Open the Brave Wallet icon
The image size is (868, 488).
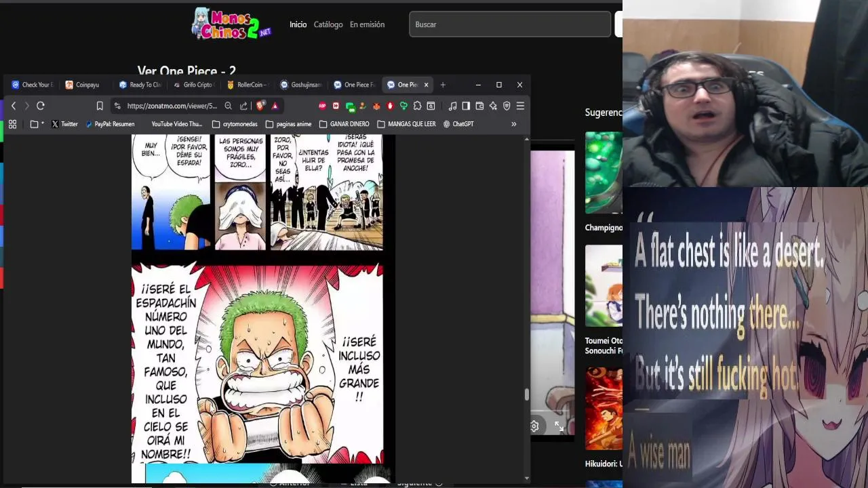tap(479, 106)
